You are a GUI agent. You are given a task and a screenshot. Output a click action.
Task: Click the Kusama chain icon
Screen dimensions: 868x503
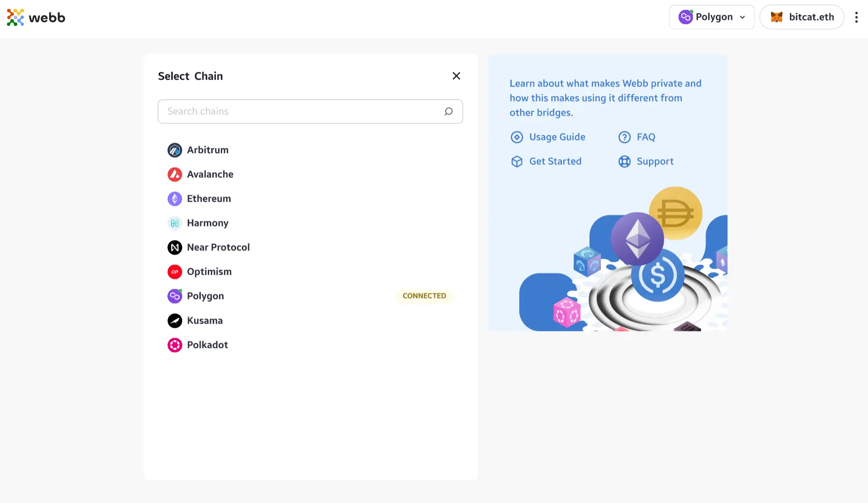(175, 320)
